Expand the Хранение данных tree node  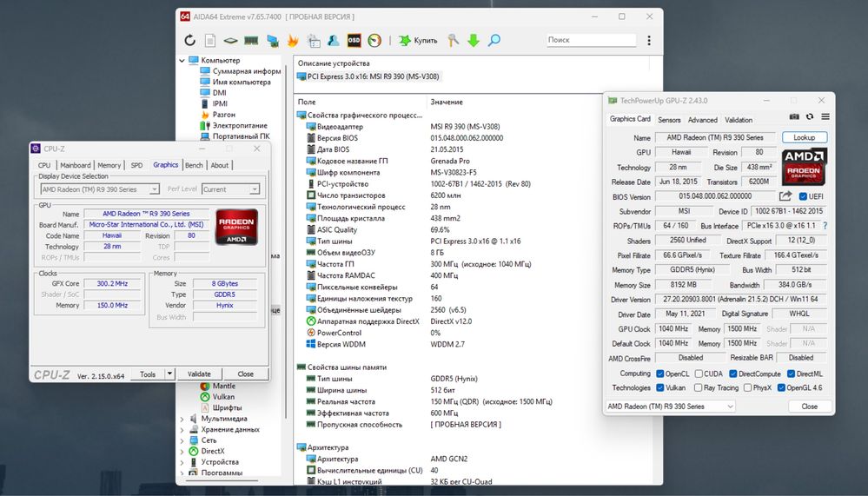[182, 430]
